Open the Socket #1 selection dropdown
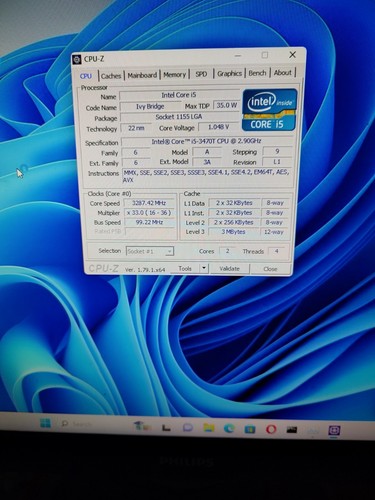 150,251
